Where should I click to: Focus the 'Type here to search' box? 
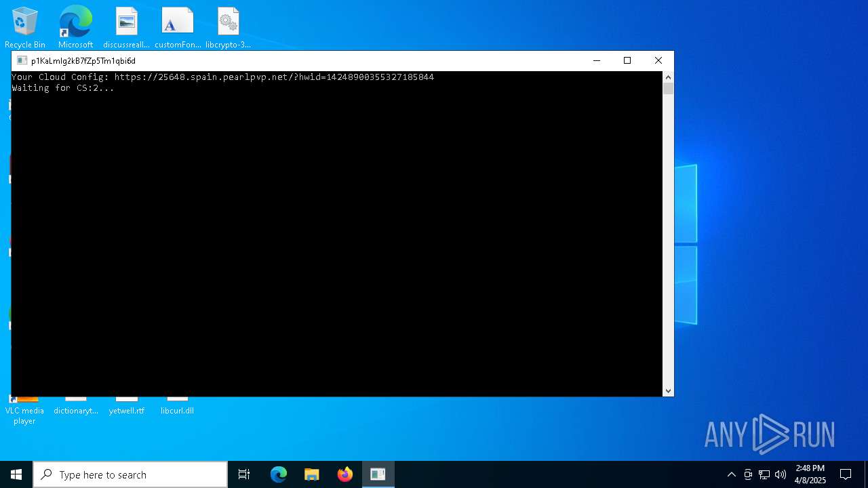coord(130,474)
